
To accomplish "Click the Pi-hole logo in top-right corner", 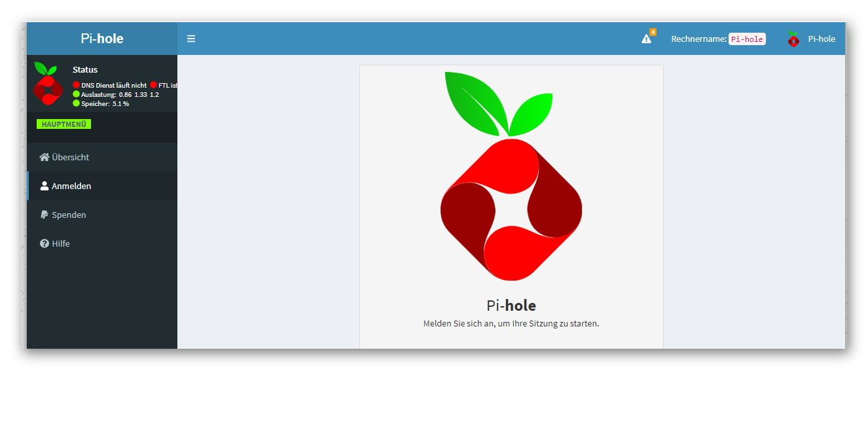I will coord(793,39).
